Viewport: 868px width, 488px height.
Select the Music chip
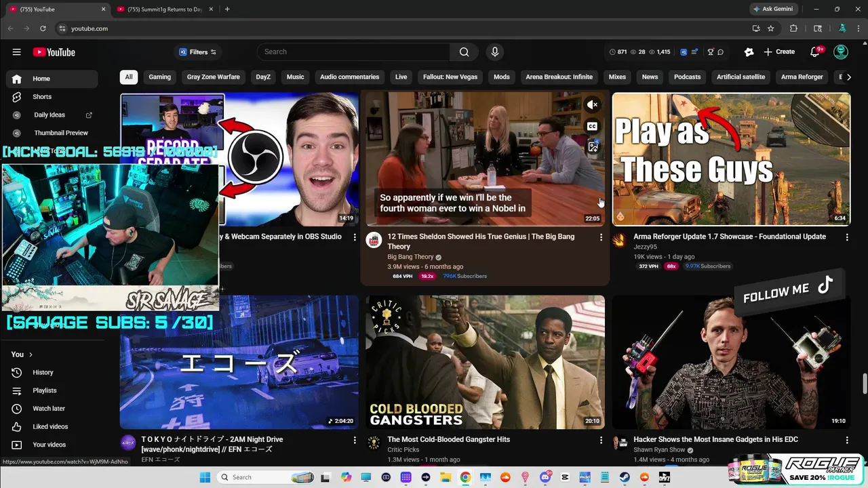(296, 77)
